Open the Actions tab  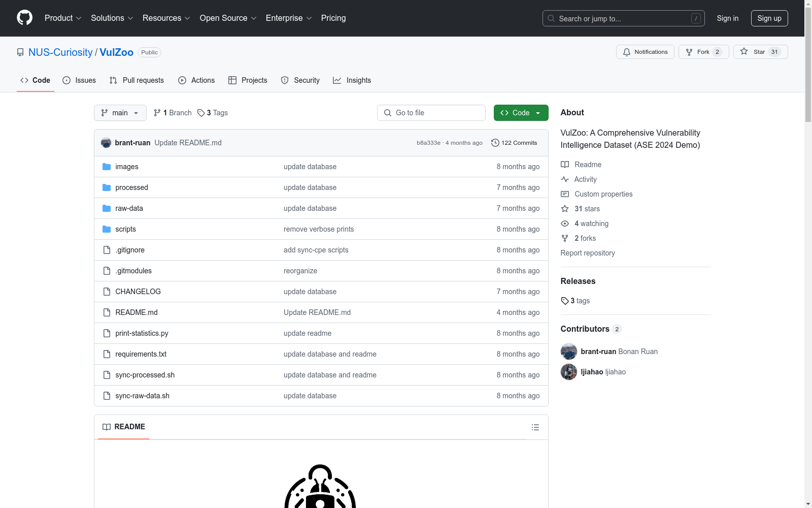point(196,80)
